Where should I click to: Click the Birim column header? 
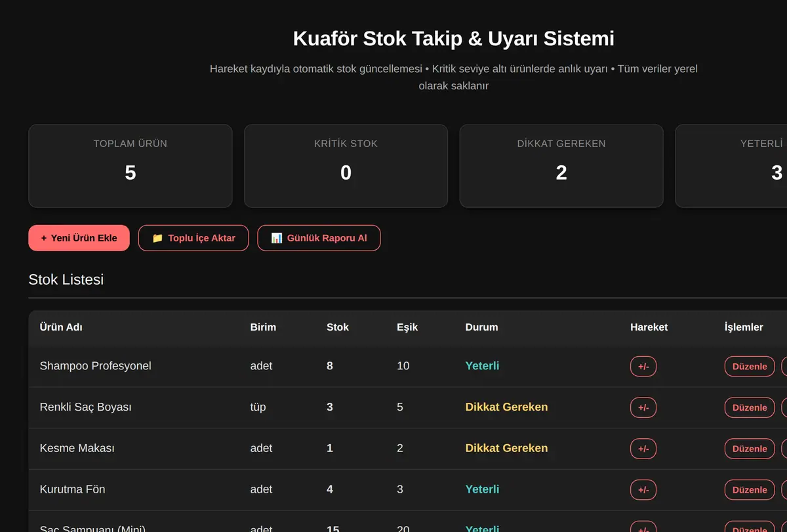click(x=263, y=327)
